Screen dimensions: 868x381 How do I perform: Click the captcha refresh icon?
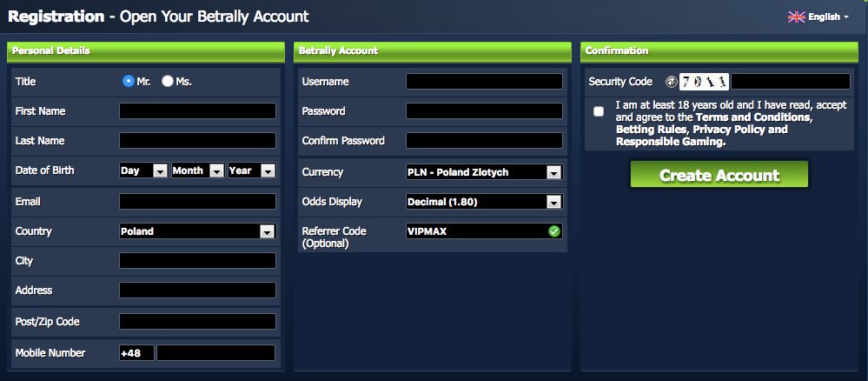point(671,82)
